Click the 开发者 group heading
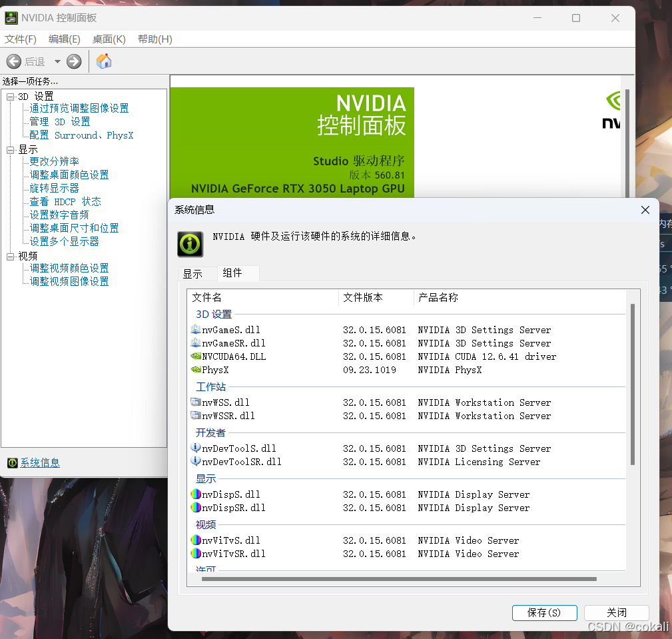The image size is (672, 639). tap(210, 432)
